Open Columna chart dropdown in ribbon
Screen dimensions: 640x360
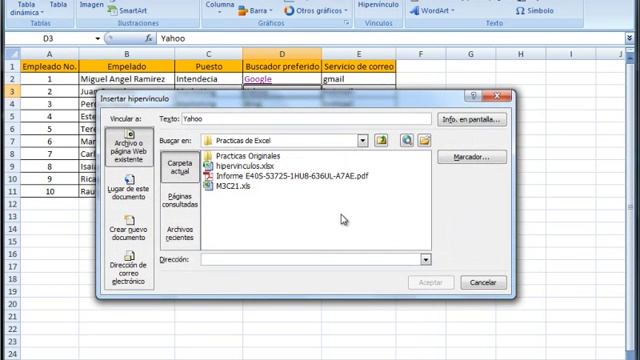tap(220, 8)
